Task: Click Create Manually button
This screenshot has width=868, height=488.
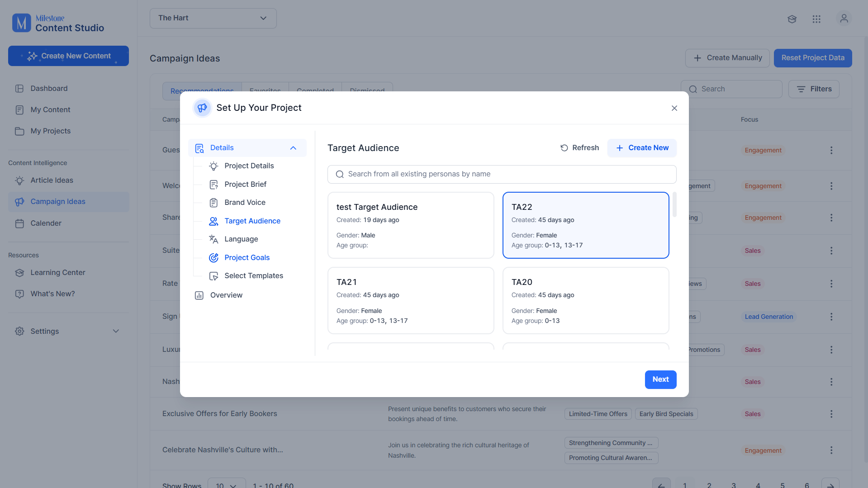Action: coord(727,58)
